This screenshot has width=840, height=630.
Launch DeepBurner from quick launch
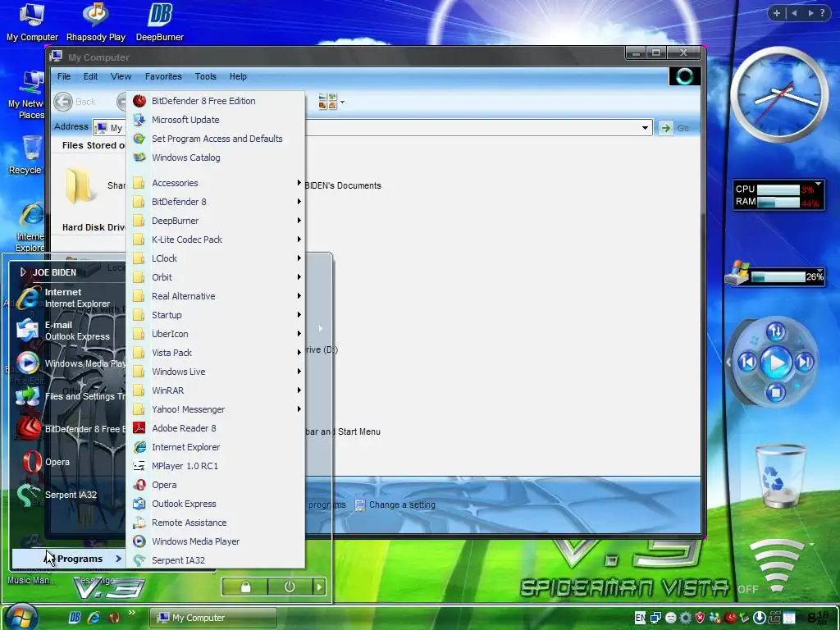(x=75, y=618)
